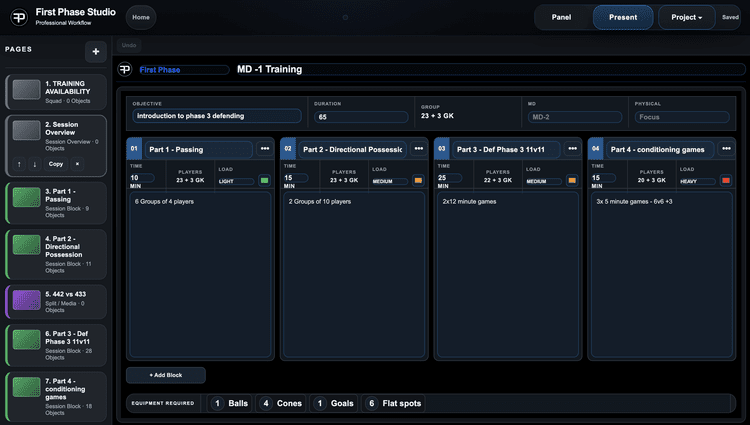
Task: Move Session Overview page up with arrow
Action: coord(19,164)
